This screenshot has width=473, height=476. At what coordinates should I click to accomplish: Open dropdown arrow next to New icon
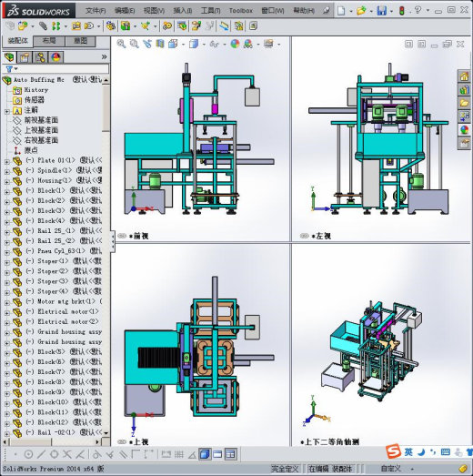click(351, 12)
